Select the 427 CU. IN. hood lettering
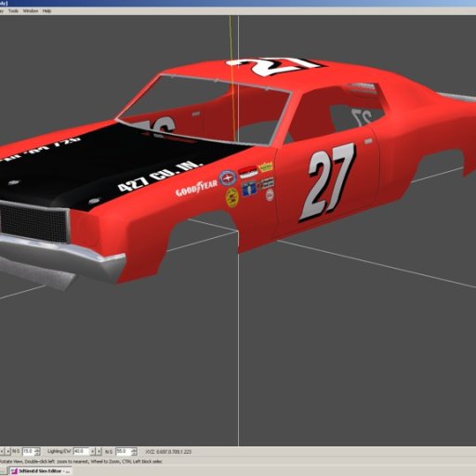This screenshot has width=476, height=476. (x=160, y=176)
